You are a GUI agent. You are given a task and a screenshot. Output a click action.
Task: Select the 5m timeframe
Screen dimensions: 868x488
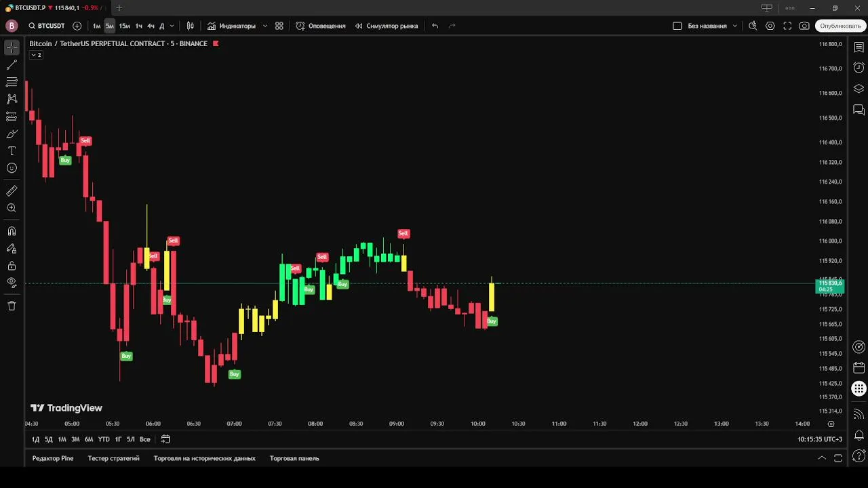coord(110,26)
